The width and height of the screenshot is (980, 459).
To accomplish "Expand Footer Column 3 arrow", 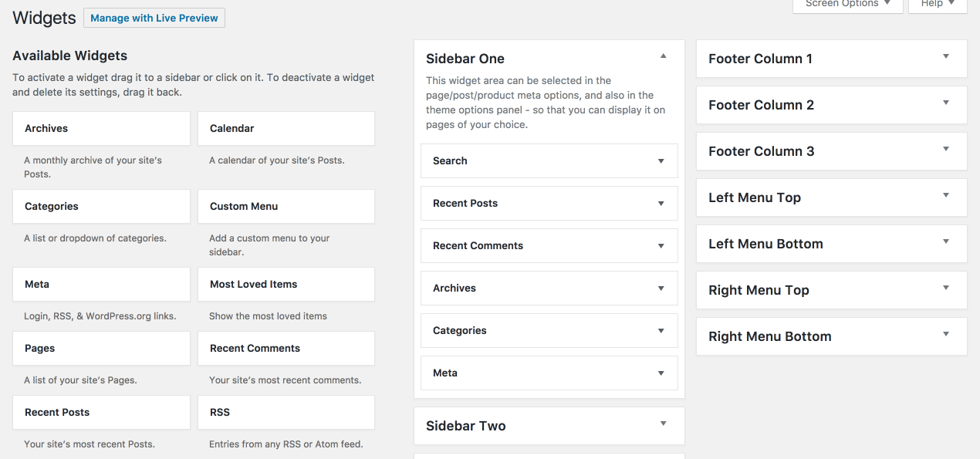I will click(946, 149).
